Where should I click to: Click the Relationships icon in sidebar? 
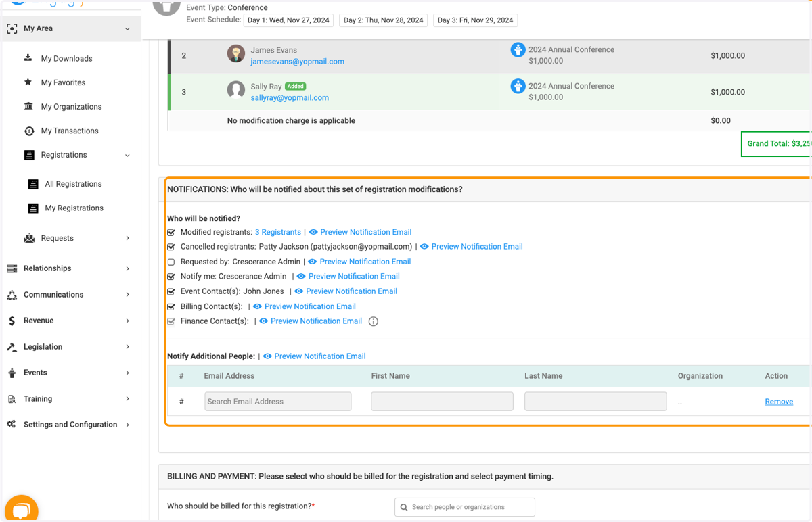point(12,268)
